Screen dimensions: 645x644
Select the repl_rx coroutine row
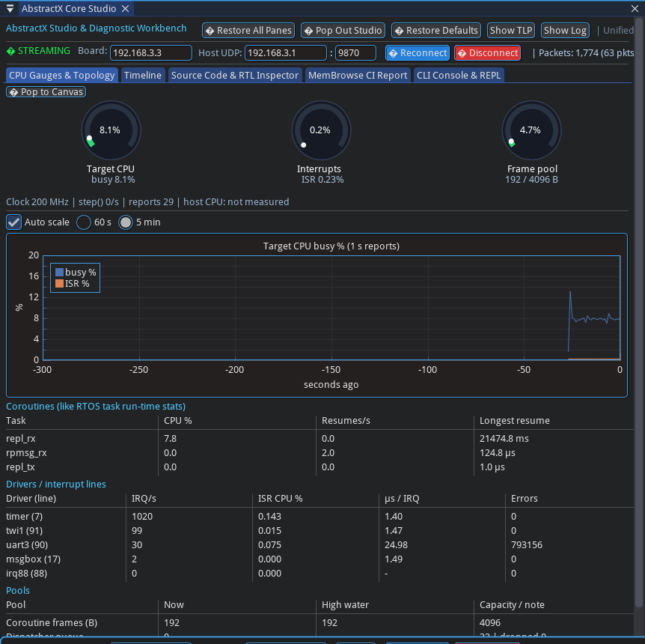pyautogui.click(x=320, y=439)
